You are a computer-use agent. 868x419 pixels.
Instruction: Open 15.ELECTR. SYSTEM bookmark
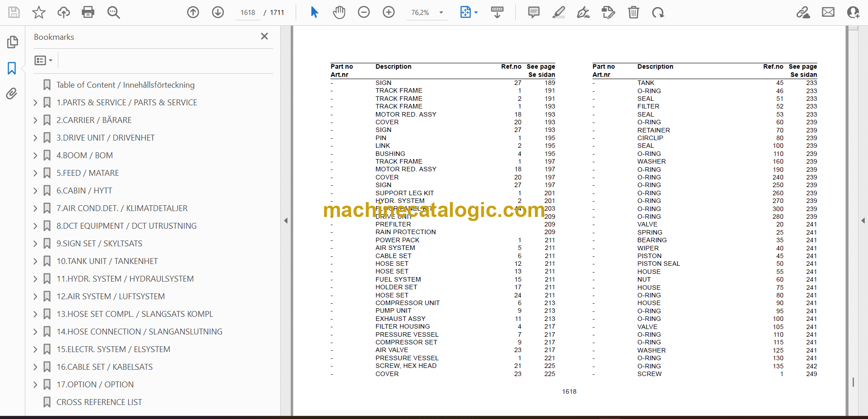coord(113,349)
